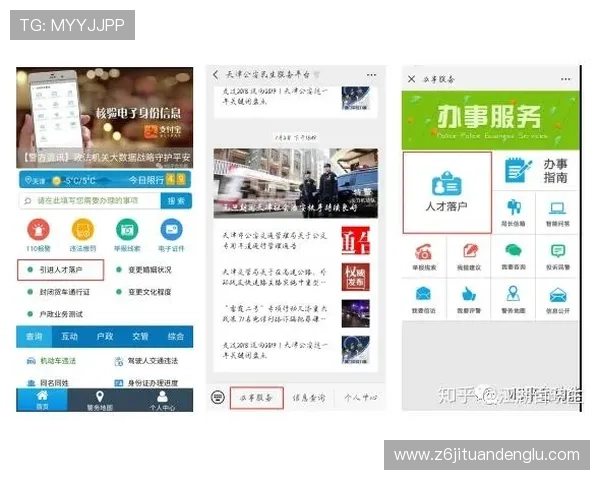Open the police officers headline article image
600x480 pixels.
pyautogui.click(x=295, y=183)
